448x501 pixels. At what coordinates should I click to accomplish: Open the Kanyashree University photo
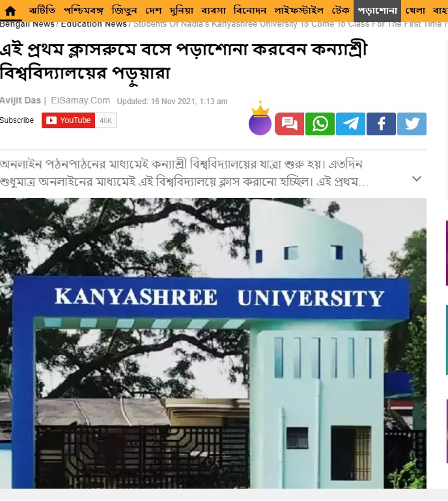tap(213, 343)
